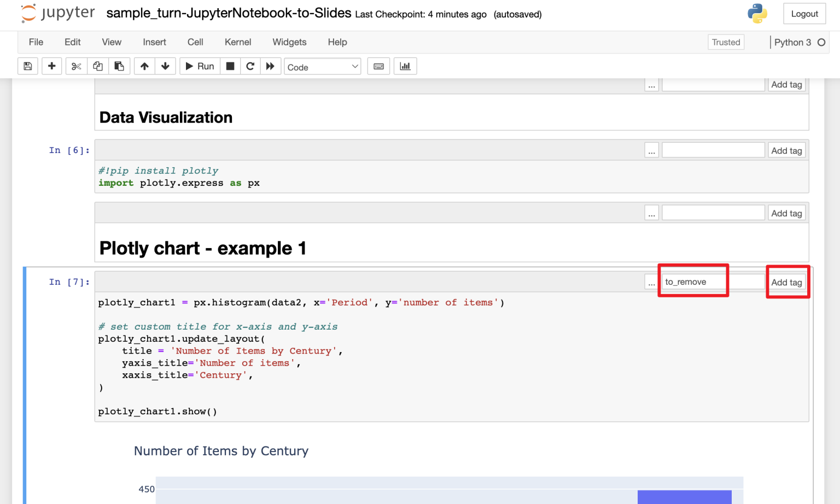Open the command palette keyboard icon

point(378,66)
